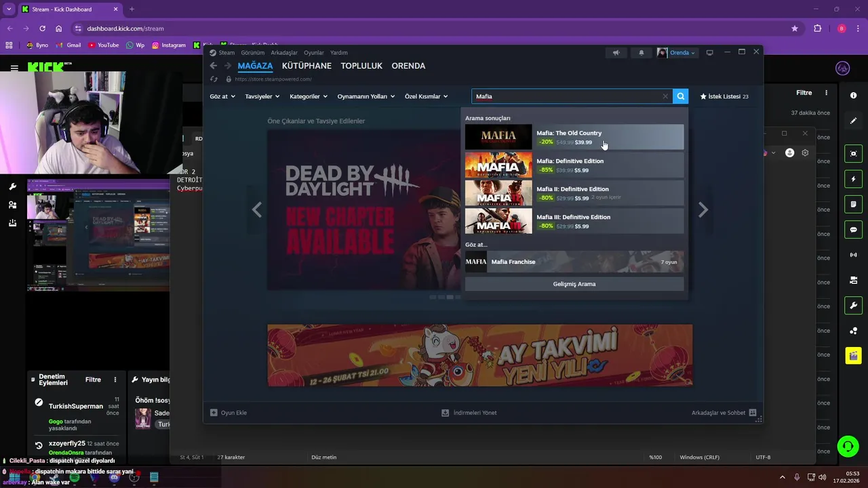The width and height of the screenshot is (868, 488).
Task: Toggle the lightning quick actions widget
Action: (x=853, y=179)
